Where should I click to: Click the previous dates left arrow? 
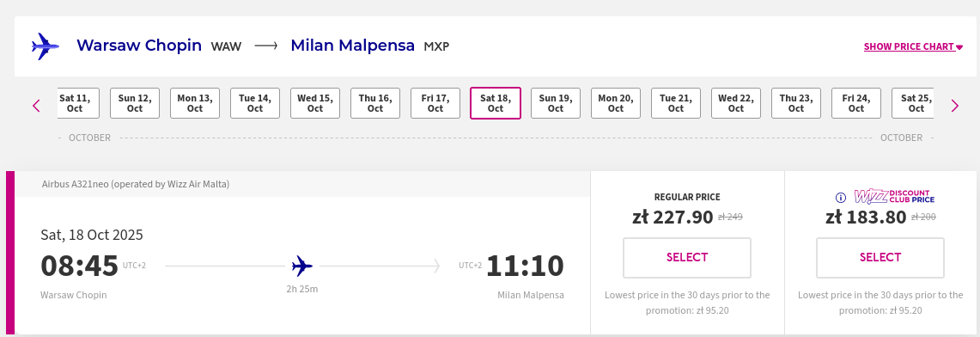tap(36, 106)
